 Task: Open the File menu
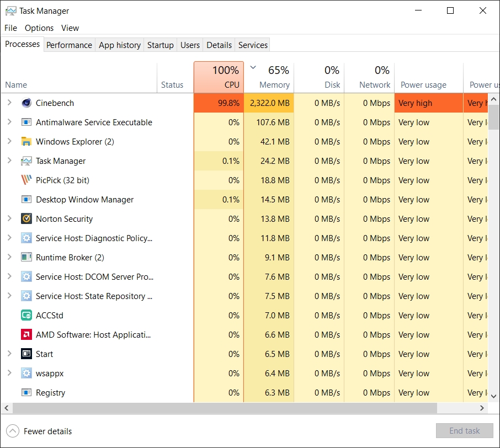(10, 28)
